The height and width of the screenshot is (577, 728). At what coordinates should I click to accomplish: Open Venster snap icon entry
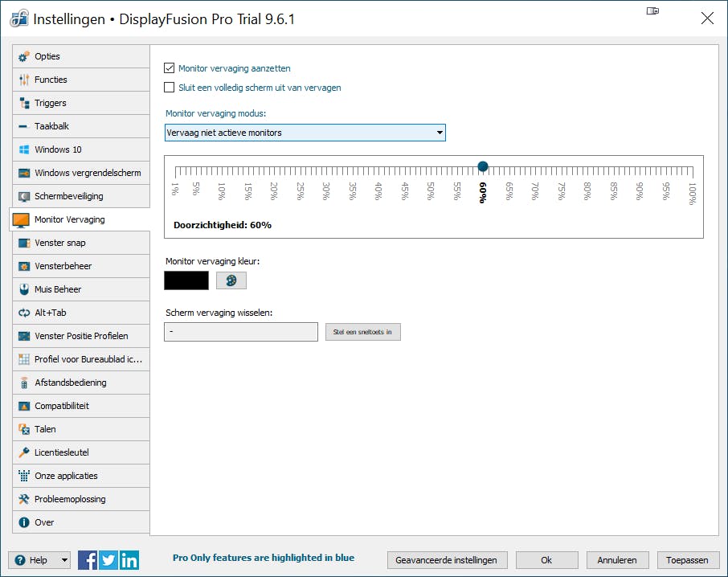[x=23, y=243]
